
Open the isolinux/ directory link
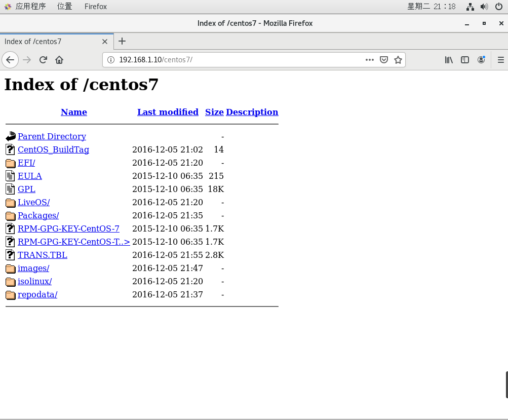(x=34, y=281)
